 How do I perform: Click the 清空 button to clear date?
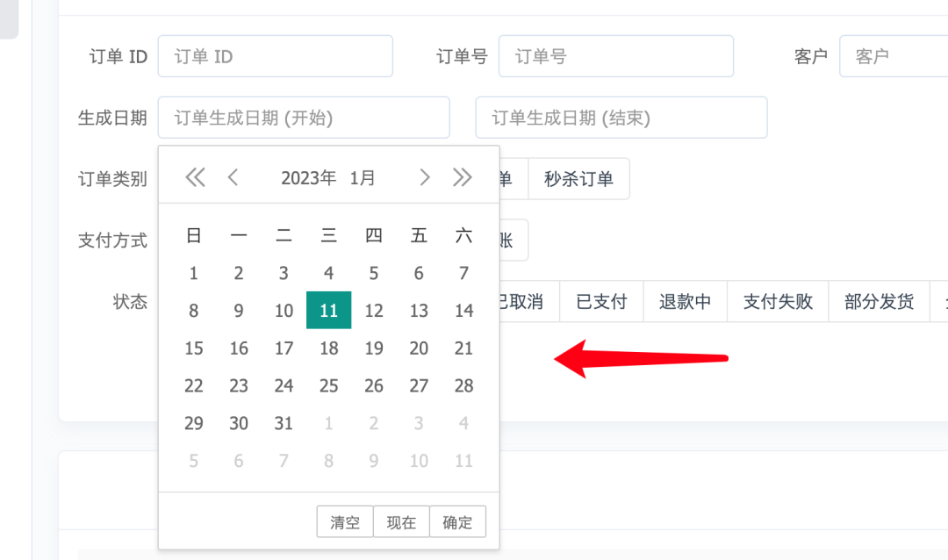tap(345, 522)
